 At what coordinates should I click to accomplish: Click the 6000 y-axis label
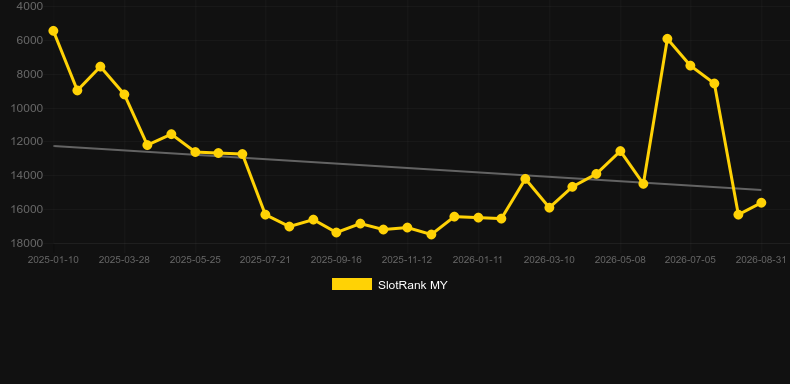pos(30,40)
